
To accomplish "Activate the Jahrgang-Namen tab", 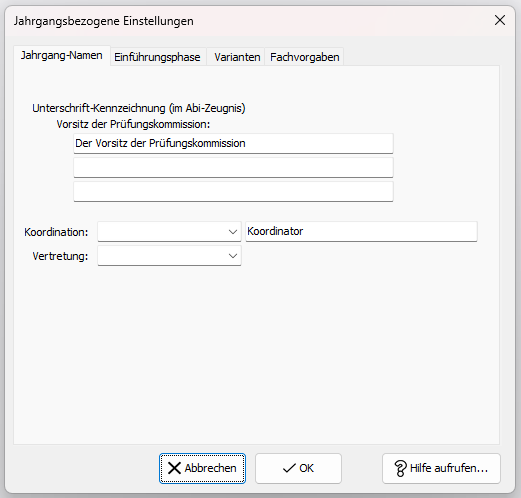I will coord(62,55).
